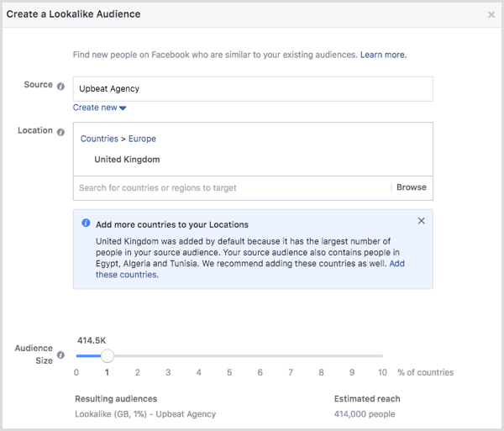This screenshot has width=504, height=431.
Task: Dismiss the Add more countries notice
Action: pos(421,221)
